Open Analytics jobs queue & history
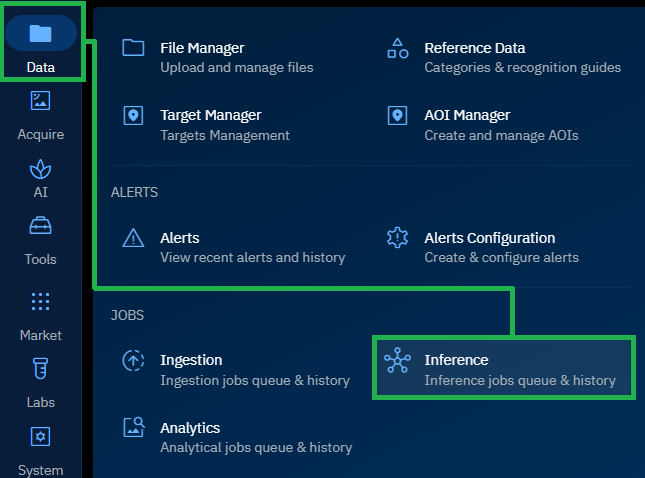 pos(256,447)
